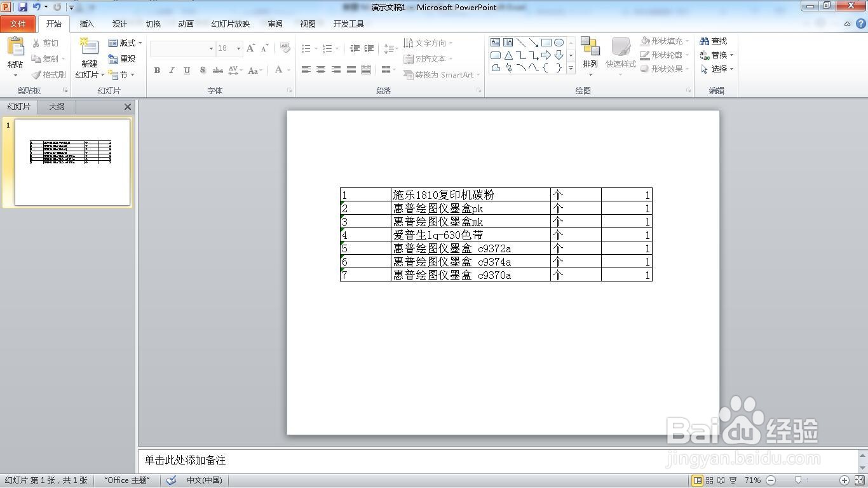Click the Format Painter brush
868x488 pixels.
pyautogui.click(x=49, y=74)
